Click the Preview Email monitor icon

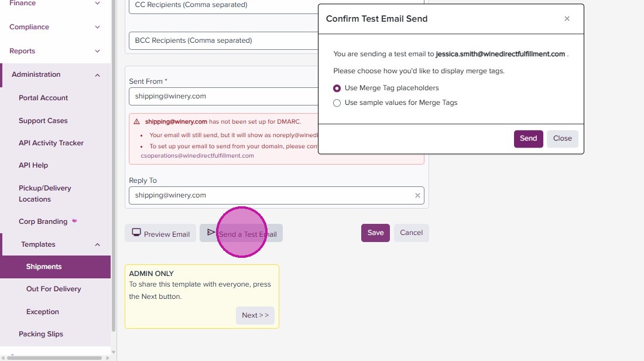point(136,233)
